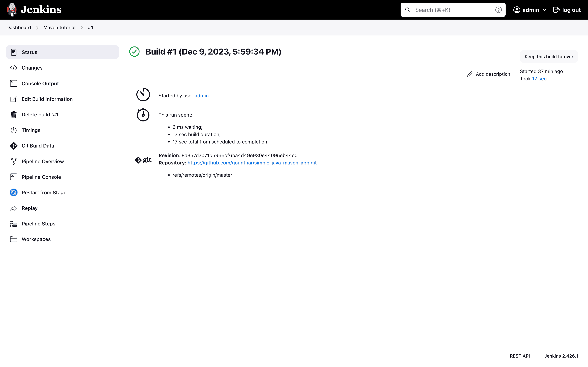Screen dimensions: 588x367
Task: Select the Delete build '#1' menu item
Action: click(41, 114)
